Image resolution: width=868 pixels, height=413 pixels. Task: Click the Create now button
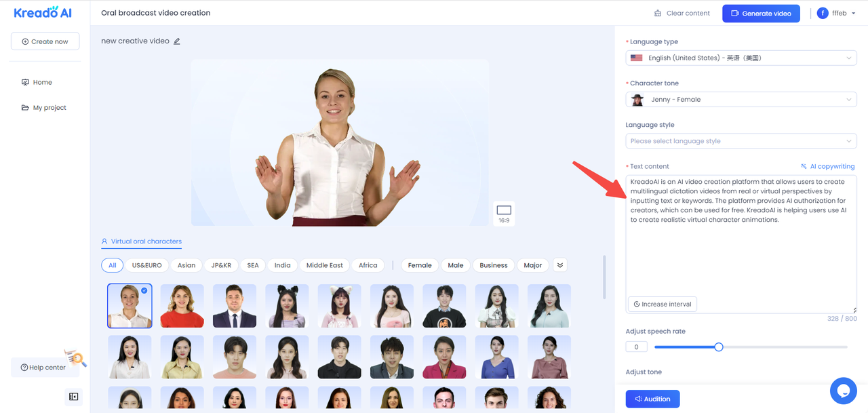point(45,41)
